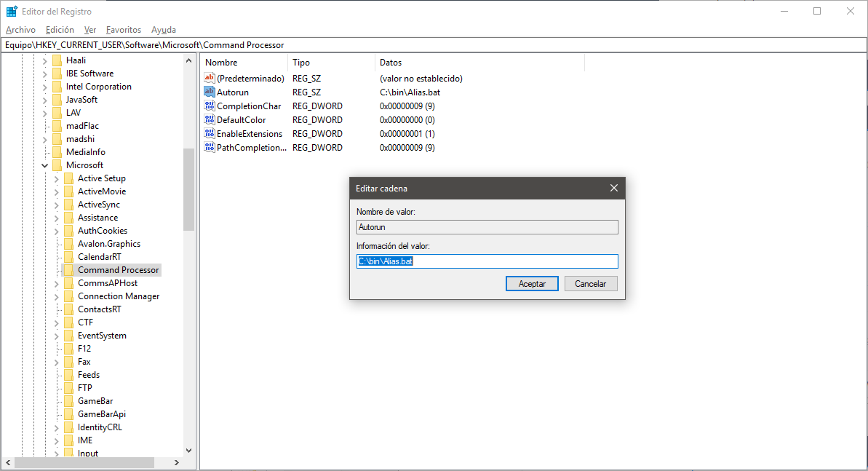Open the Ver menu
This screenshot has height=471, width=868.
coord(90,30)
